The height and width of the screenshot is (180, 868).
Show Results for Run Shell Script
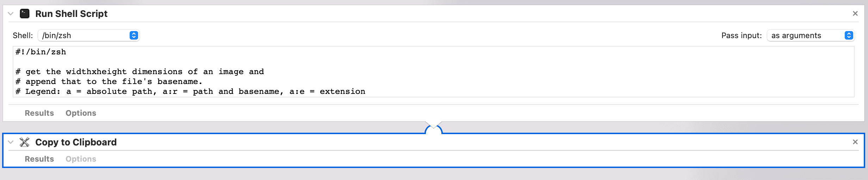[39, 113]
